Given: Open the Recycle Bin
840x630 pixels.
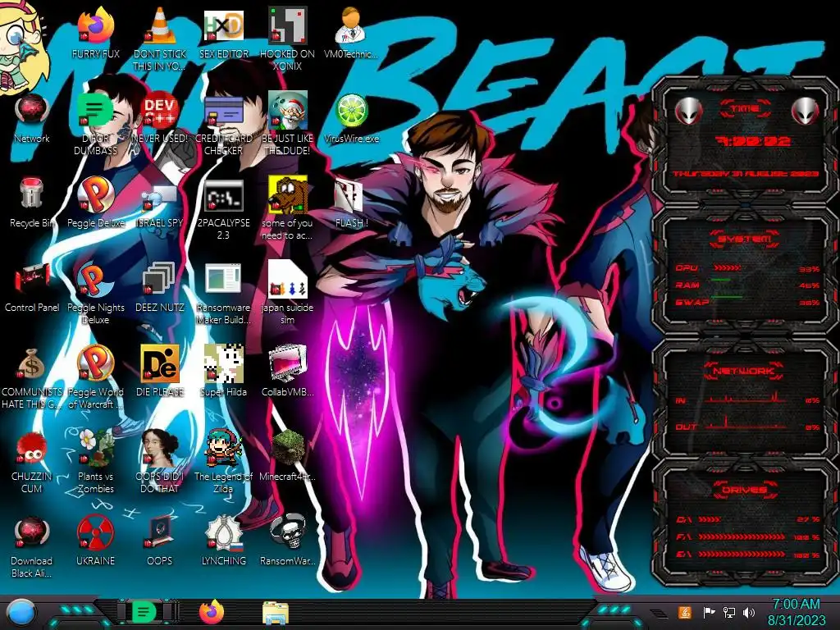Looking at the screenshot, I should [32, 194].
